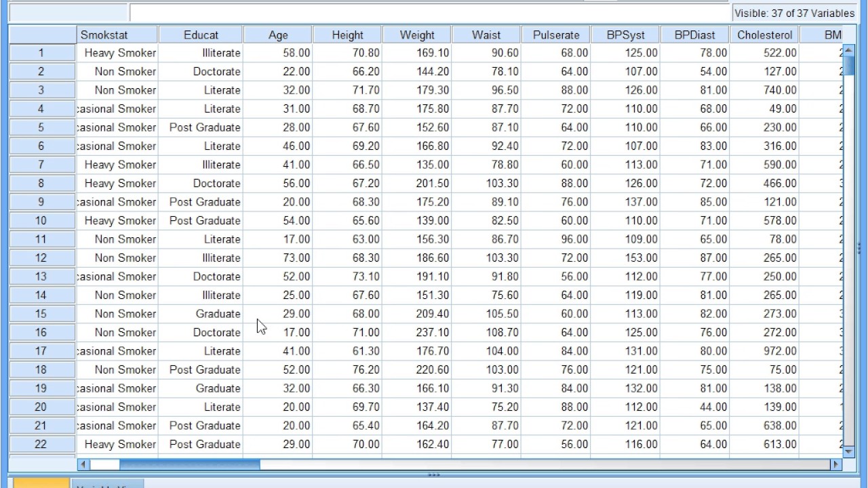Click the horizontal pane splitter grip below the grid

pos(434,475)
